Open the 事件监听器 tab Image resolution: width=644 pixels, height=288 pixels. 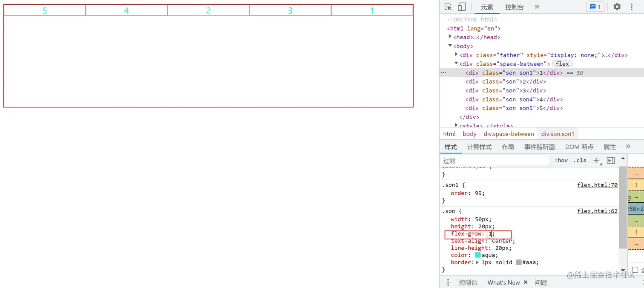pos(540,147)
